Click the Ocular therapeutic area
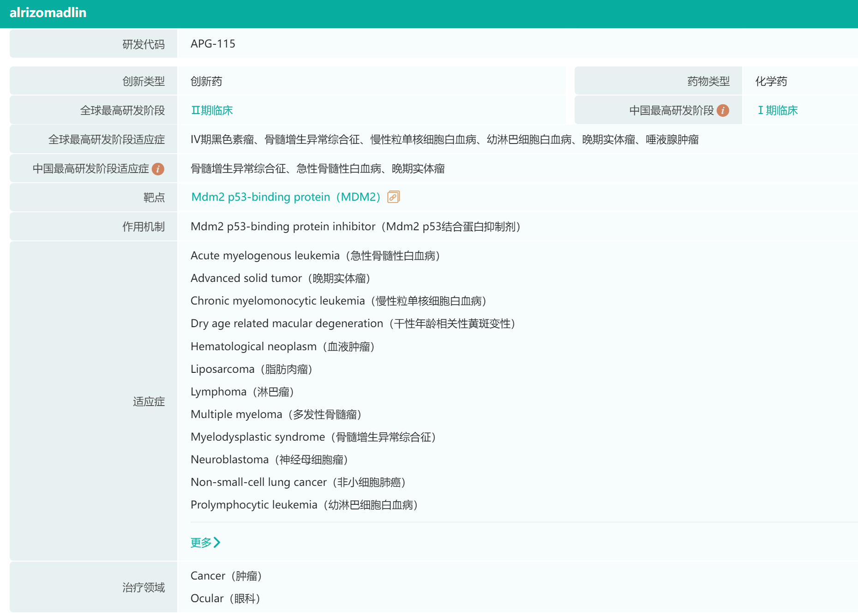Viewport: 858px width, 616px height. click(x=225, y=598)
